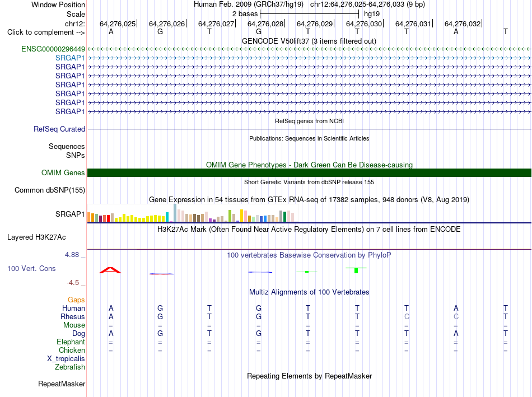Click the 'Click to complement -->' label
The height and width of the screenshot is (397, 532).
click(x=46, y=32)
